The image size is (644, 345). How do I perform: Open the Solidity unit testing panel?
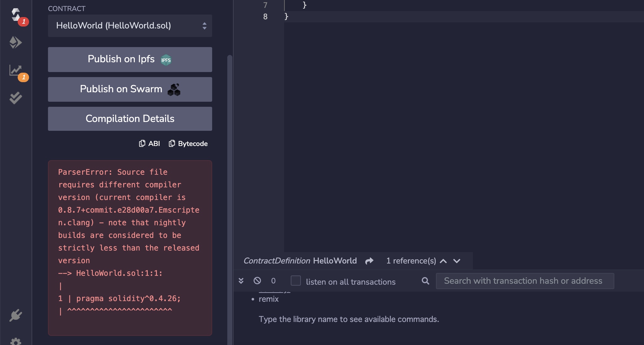coord(16,97)
